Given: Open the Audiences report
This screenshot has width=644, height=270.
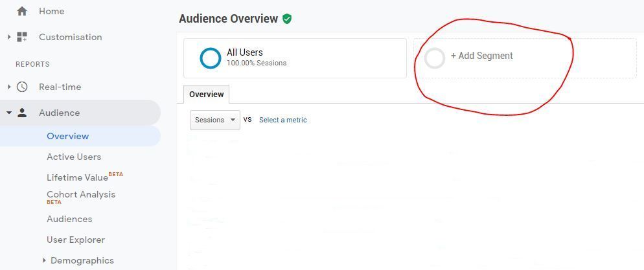Looking at the screenshot, I should [x=69, y=219].
